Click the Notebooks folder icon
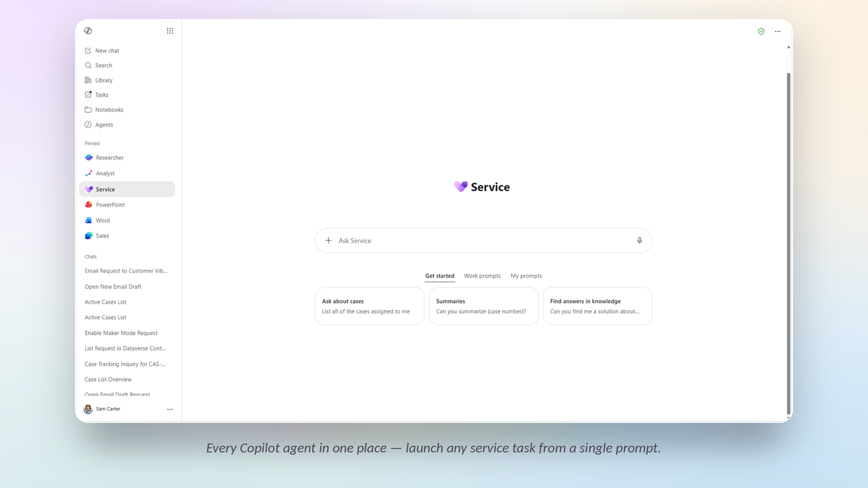 pos(88,110)
